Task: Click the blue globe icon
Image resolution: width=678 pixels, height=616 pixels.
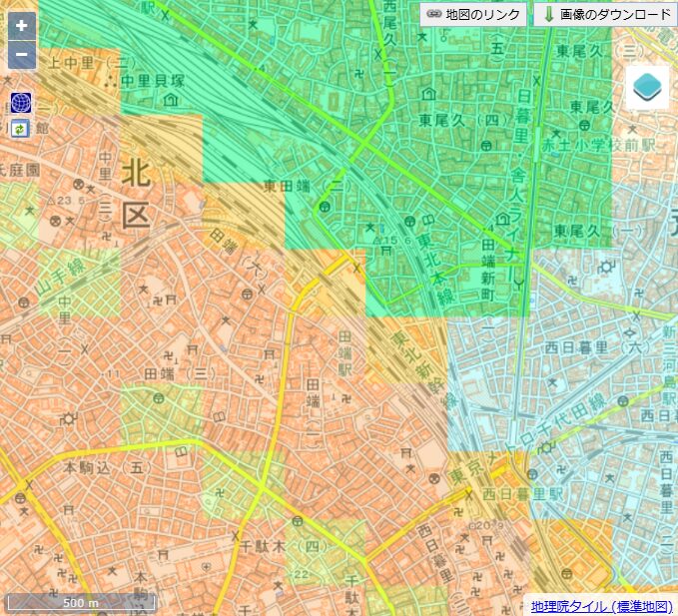Action: click(21, 102)
